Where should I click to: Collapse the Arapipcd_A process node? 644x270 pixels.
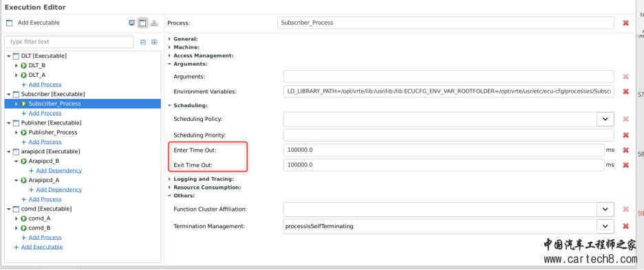[17, 180]
